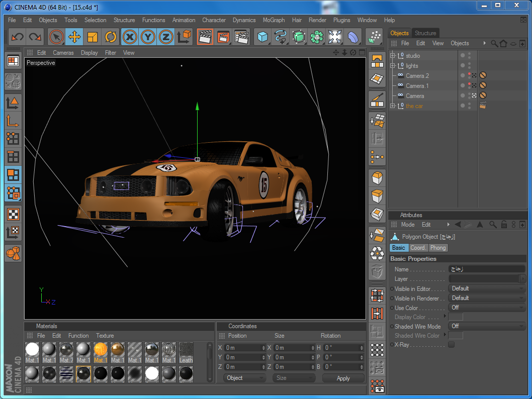The image size is (532, 399).
Task: Open the Phong attributes tab
Action: (438, 248)
